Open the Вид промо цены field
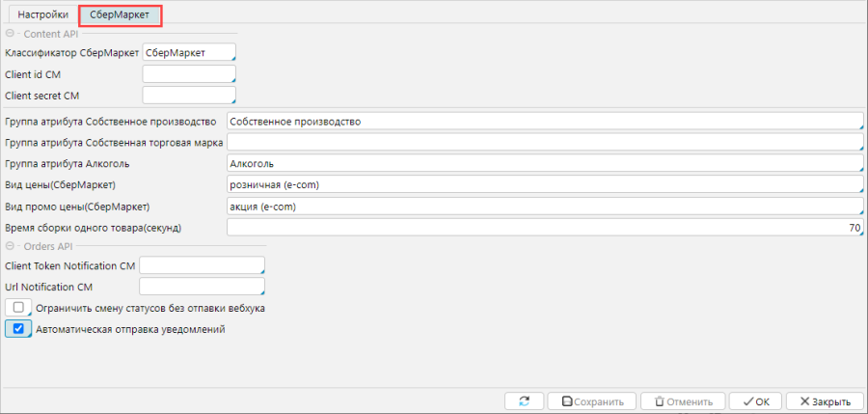Screen dimensions: 868x414 [x=544, y=206]
